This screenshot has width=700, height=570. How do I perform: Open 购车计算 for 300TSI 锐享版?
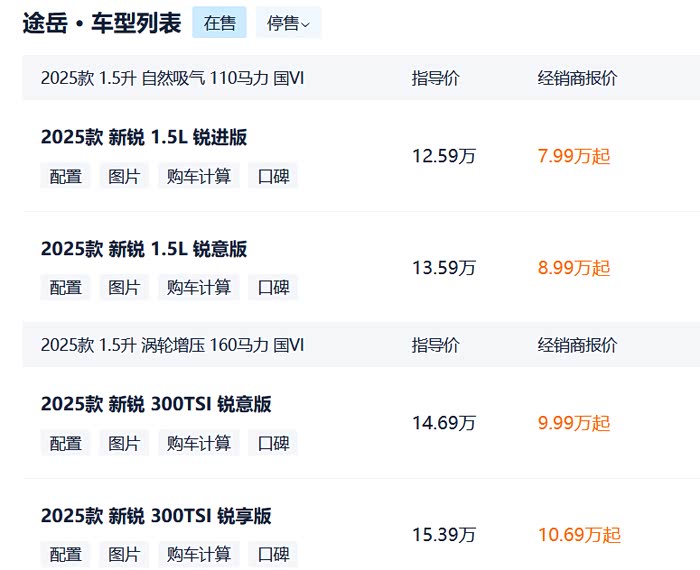[198, 554]
